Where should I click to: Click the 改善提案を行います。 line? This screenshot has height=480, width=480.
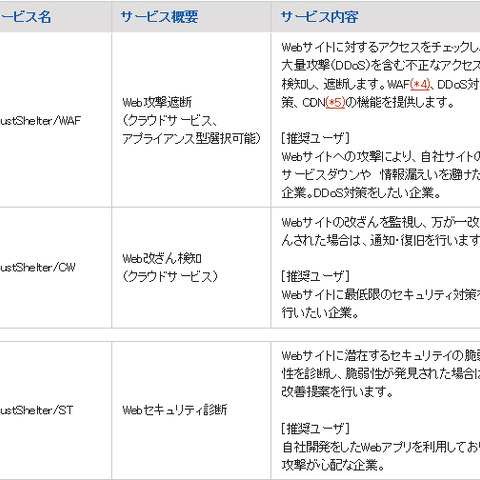click(337, 392)
